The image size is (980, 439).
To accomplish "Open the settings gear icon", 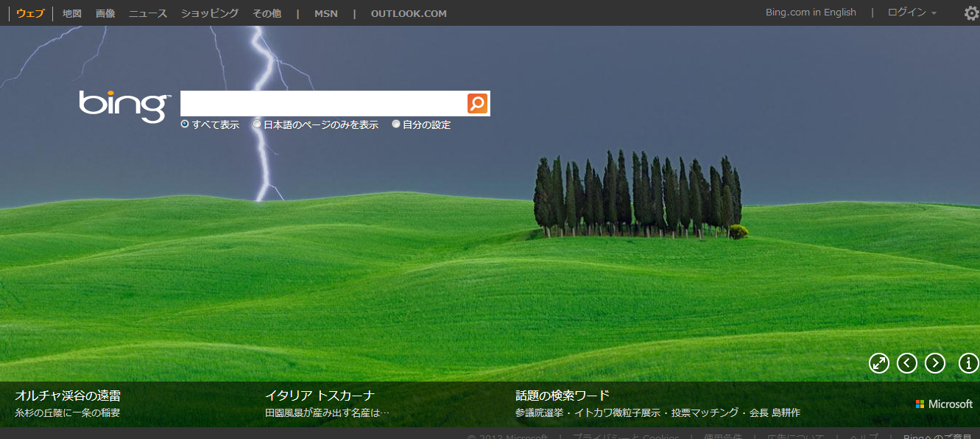I will tap(971, 13).
